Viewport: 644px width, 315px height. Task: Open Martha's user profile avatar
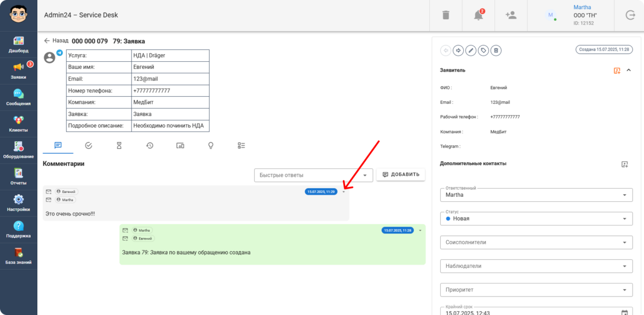pyautogui.click(x=550, y=15)
